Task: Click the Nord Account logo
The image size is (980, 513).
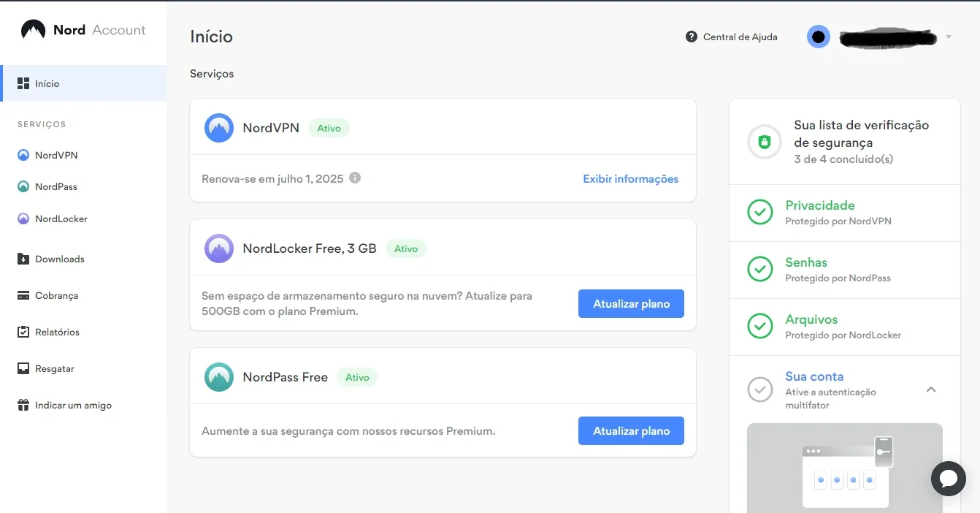Action: click(83, 30)
